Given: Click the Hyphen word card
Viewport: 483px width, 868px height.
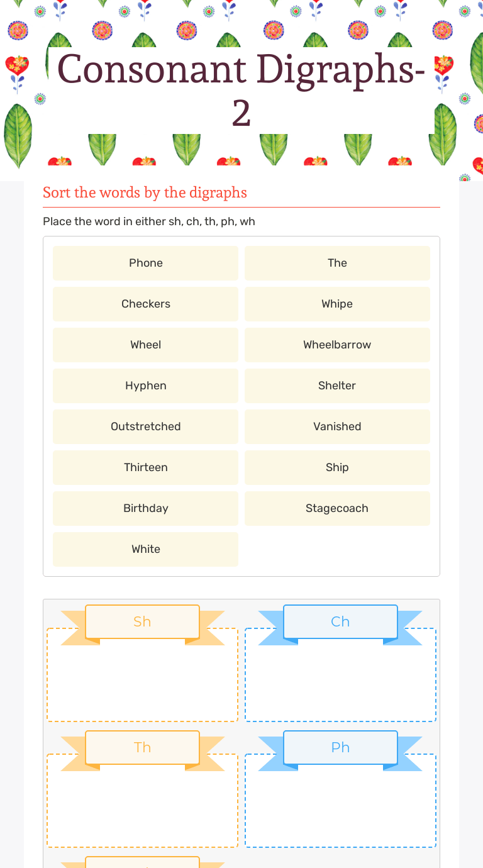Looking at the screenshot, I should coord(145,386).
